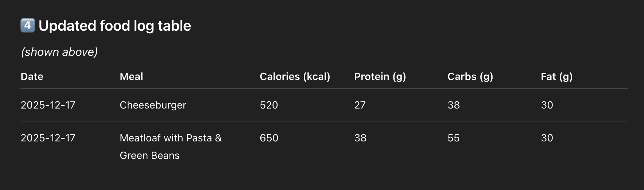Image resolution: width=644 pixels, height=190 pixels.
Task: Select the Meal column header
Action: (x=131, y=76)
